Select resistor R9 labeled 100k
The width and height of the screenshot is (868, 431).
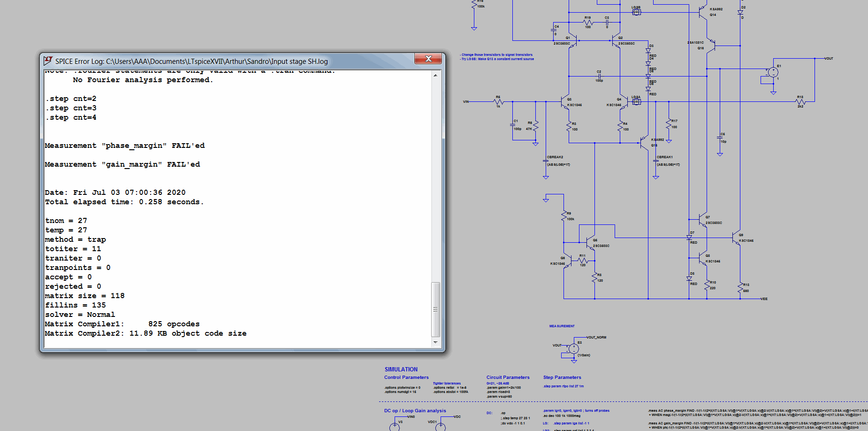[x=563, y=216]
